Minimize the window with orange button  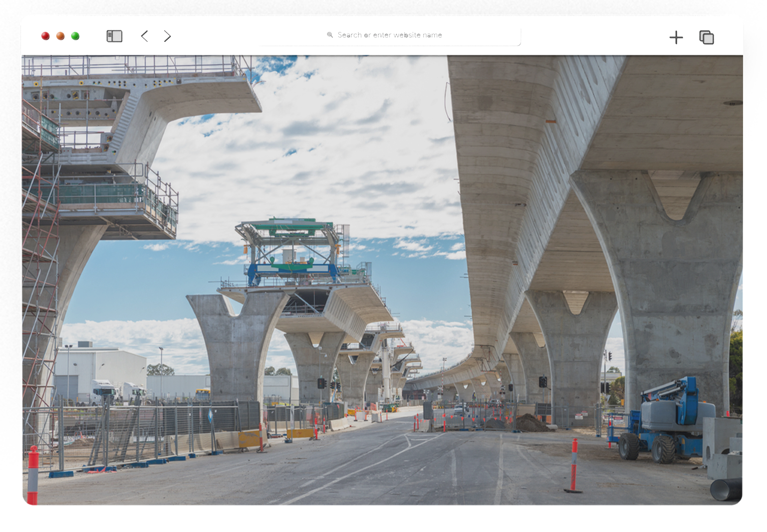(x=60, y=36)
